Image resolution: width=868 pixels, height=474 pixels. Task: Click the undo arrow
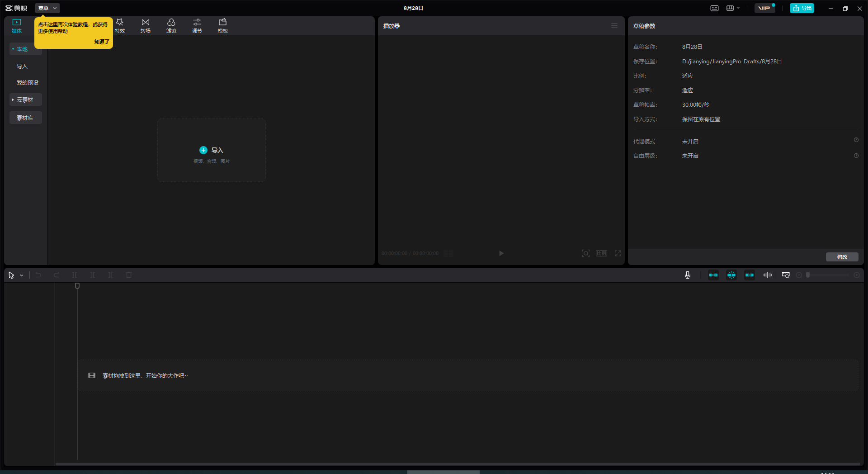(x=38, y=275)
